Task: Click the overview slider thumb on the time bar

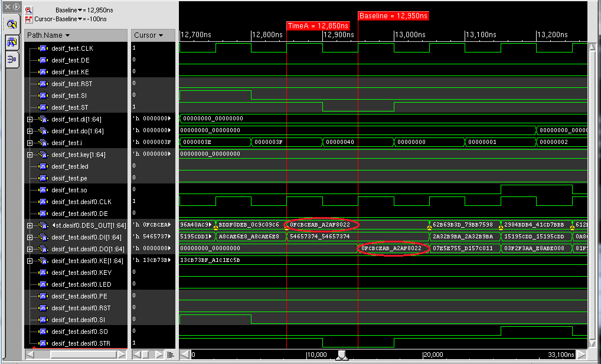Action: tap(341, 356)
